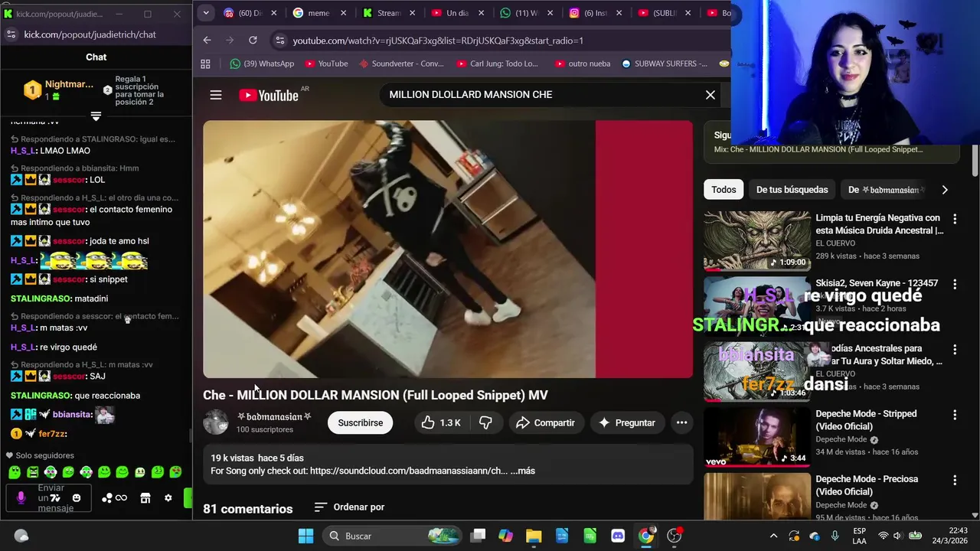Open Kick chat settings gear
Screen dimensions: 980x551
click(x=168, y=498)
